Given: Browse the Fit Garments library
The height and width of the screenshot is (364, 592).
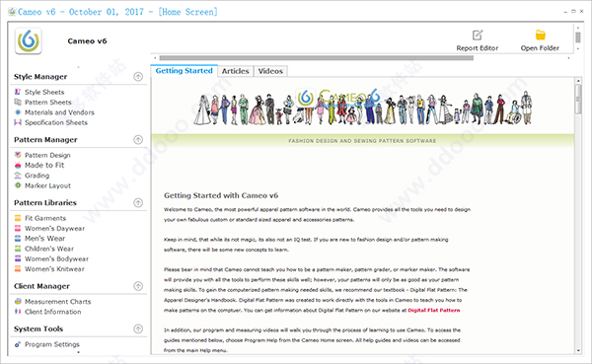Looking at the screenshot, I should tap(45, 218).
